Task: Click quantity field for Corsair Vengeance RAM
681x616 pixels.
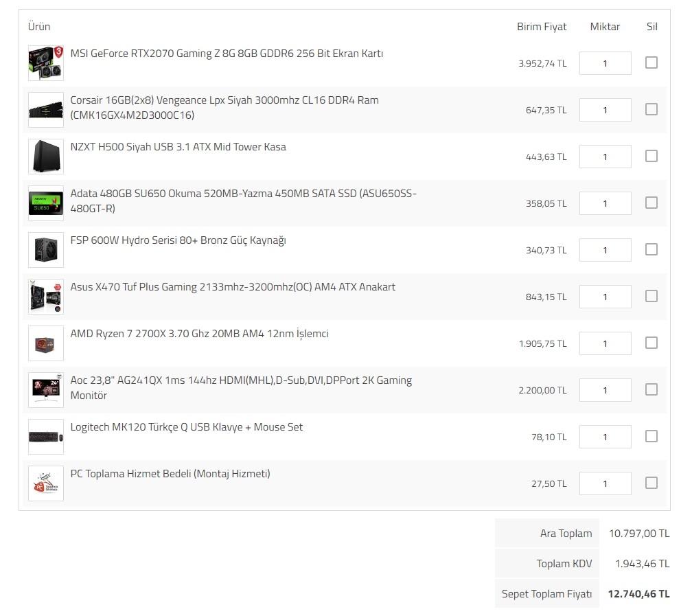Action: [x=605, y=110]
